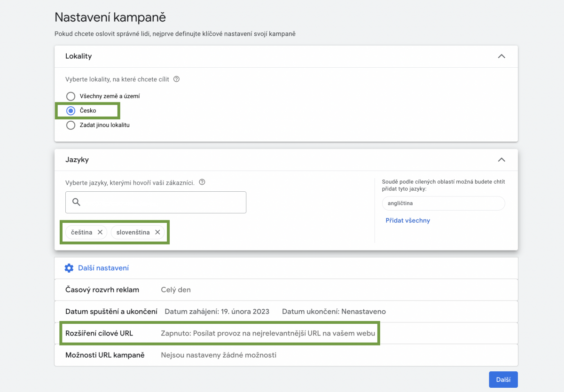Click help icon beside languages prompt
Image resolution: width=564 pixels, height=392 pixels.
pos(202,182)
